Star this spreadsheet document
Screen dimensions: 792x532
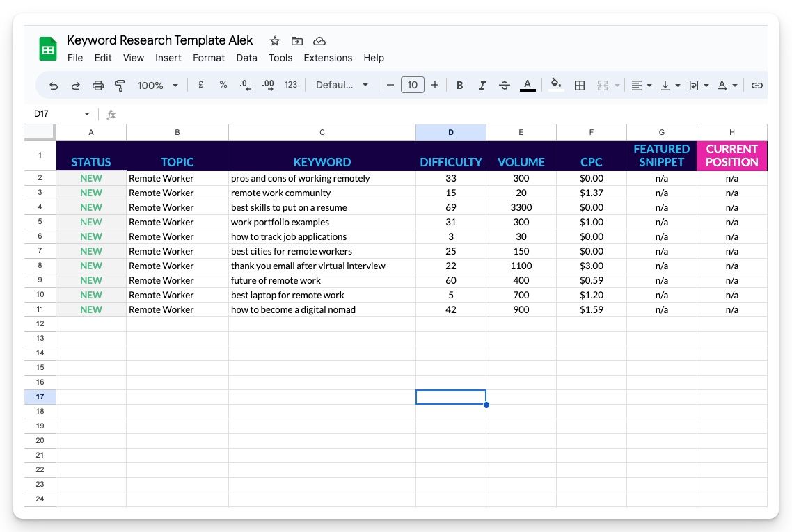275,41
